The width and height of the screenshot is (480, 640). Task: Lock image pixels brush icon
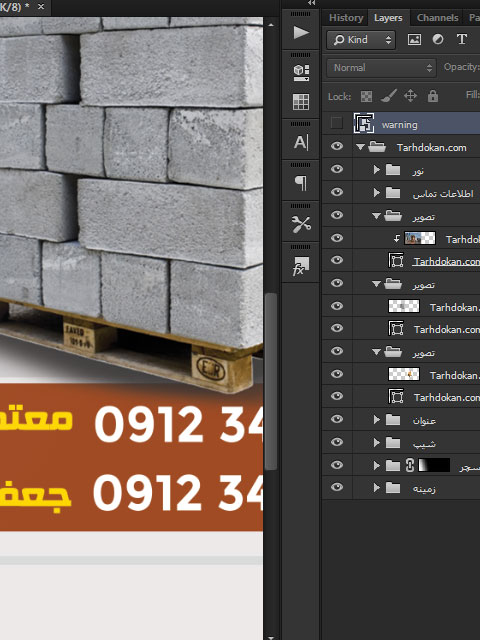click(388, 96)
